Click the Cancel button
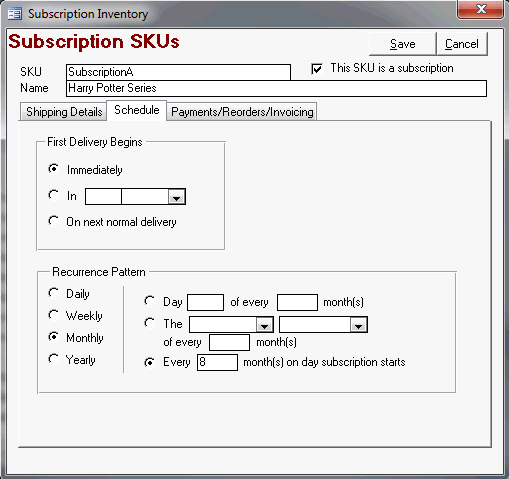This screenshot has height=479, width=509. tap(462, 44)
